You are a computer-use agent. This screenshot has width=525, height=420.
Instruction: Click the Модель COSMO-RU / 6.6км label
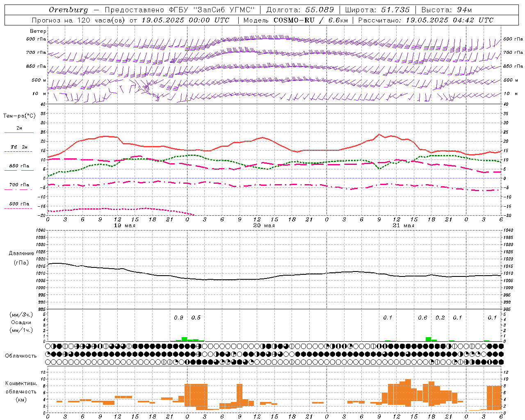point(295,20)
